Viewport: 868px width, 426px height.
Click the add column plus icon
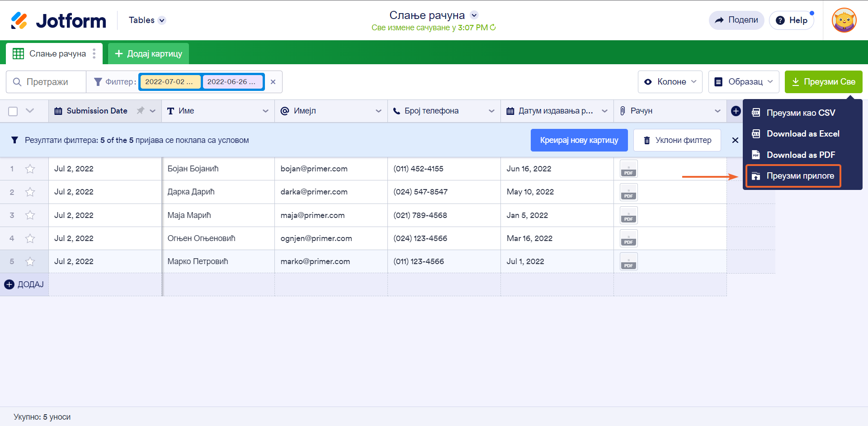point(736,111)
